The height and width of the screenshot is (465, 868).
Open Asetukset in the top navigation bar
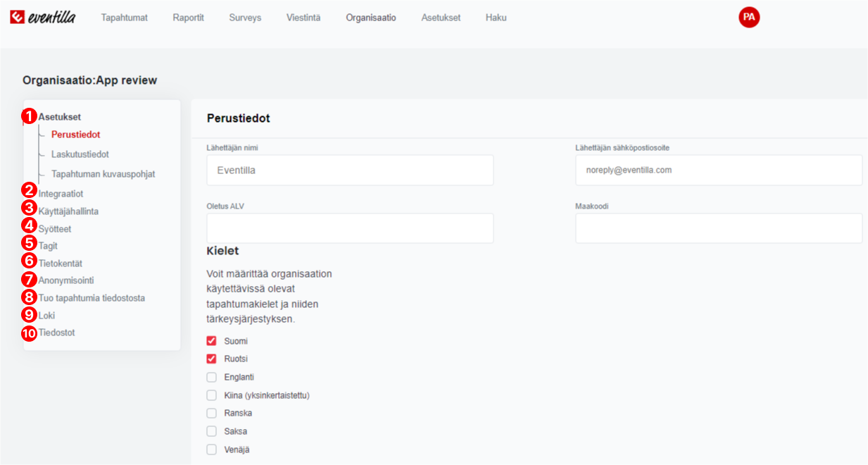pyautogui.click(x=441, y=18)
